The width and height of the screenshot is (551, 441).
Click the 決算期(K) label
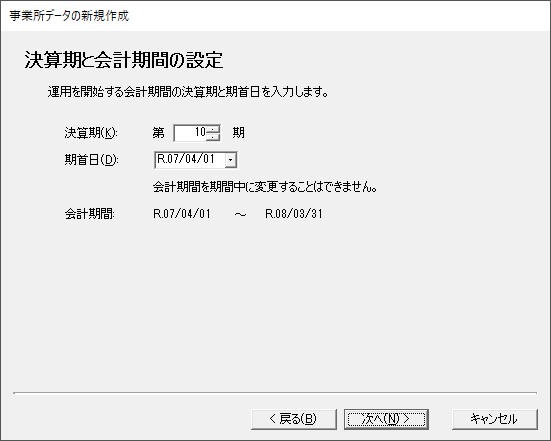pos(91,133)
